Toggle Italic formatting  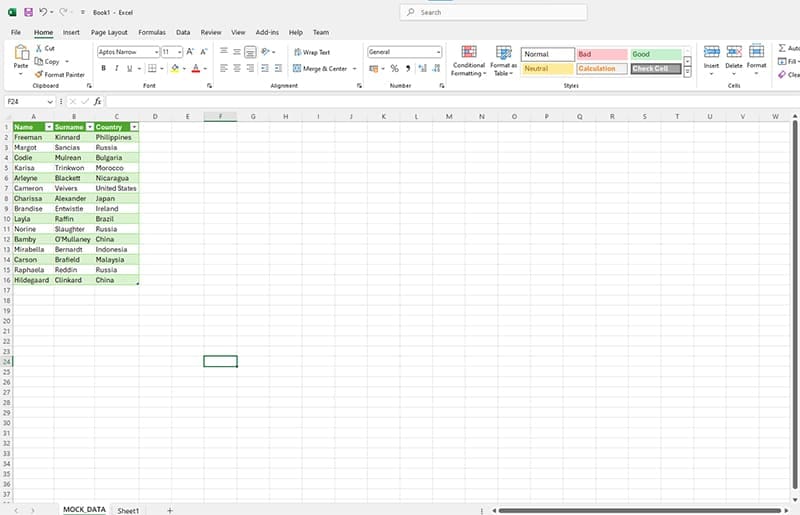[x=116, y=69]
